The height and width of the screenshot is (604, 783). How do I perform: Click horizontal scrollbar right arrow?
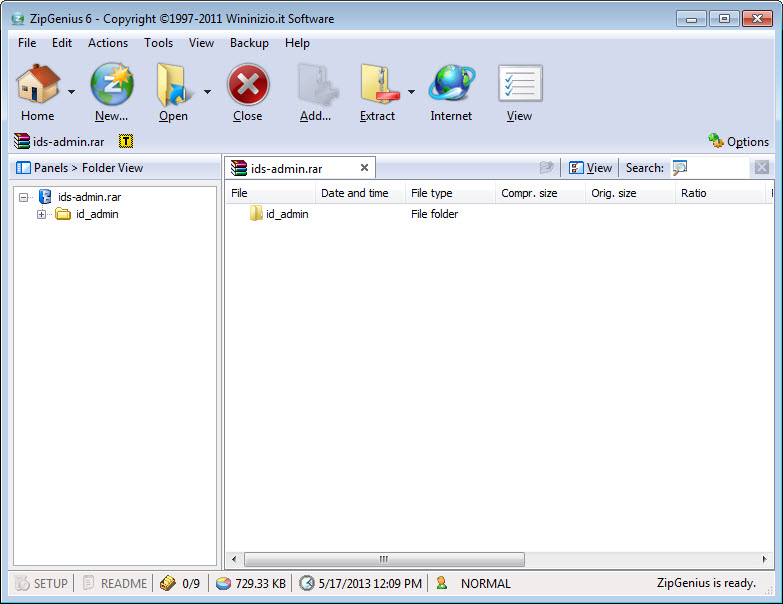[x=764, y=559]
